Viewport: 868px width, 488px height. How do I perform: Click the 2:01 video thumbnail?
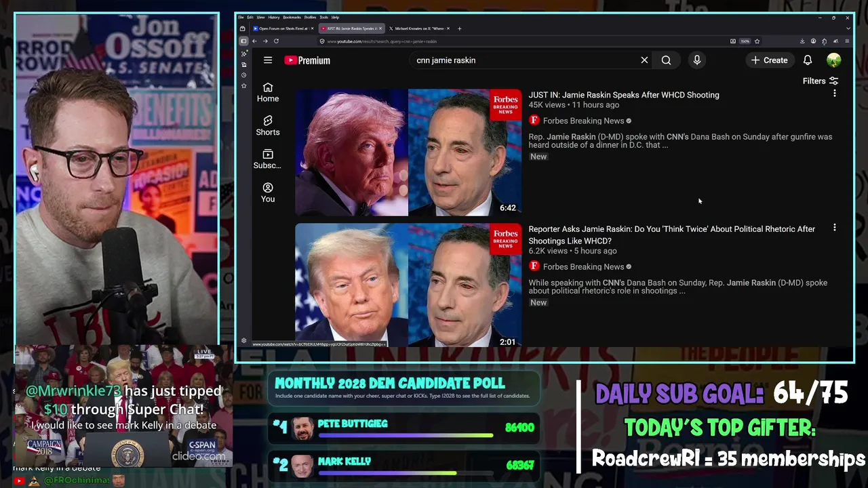[x=408, y=285]
